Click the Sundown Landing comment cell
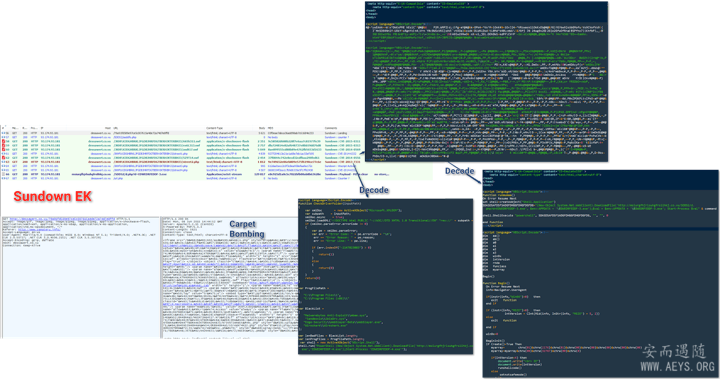Viewport: 720px width, 379px height. [336, 133]
